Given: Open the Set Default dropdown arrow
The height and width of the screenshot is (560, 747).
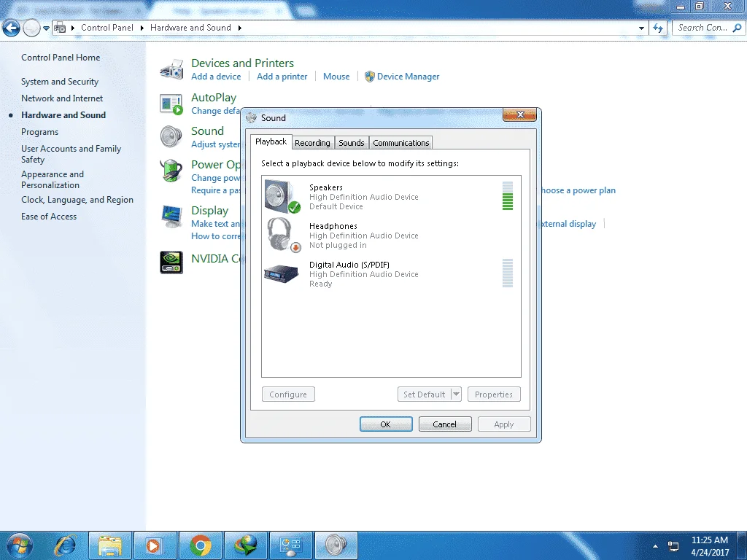Looking at the screenshot, I should pos(457,394).
